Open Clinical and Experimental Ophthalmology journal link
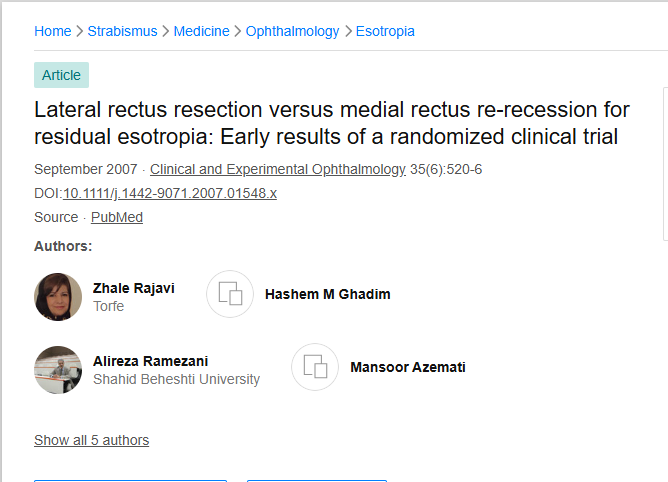 pos(277,169)
